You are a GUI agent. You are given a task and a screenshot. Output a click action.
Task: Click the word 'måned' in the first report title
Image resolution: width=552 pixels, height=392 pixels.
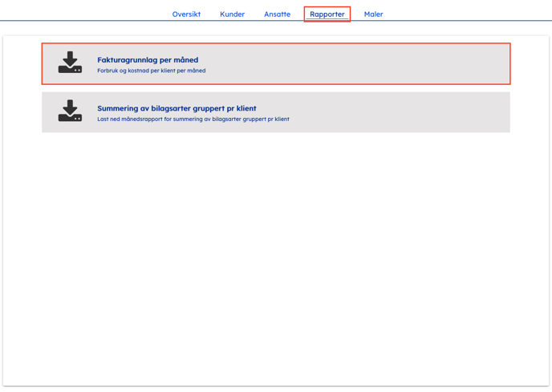[185, 60]
